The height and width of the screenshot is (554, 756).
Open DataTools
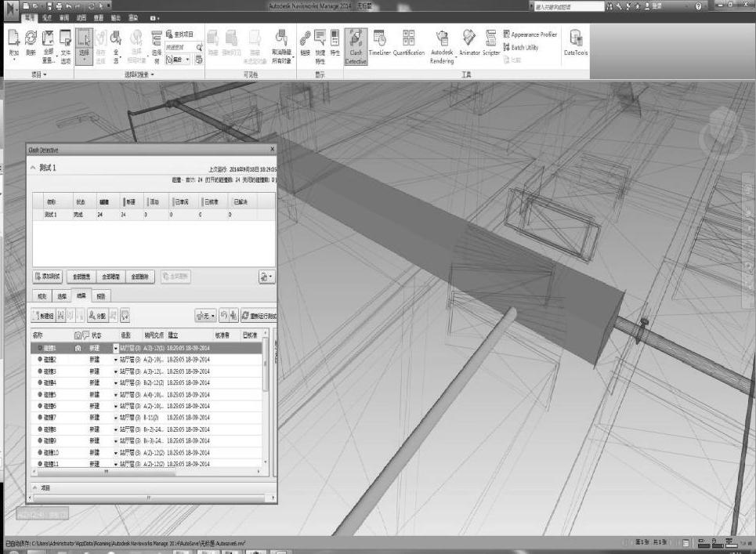pos(576,43)
